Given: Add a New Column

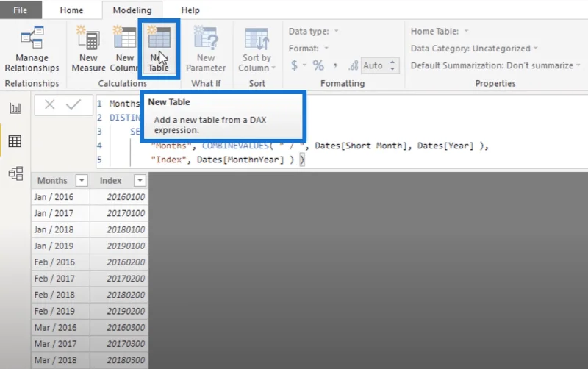Looking at the screenshot, I should tap(124, 49).
